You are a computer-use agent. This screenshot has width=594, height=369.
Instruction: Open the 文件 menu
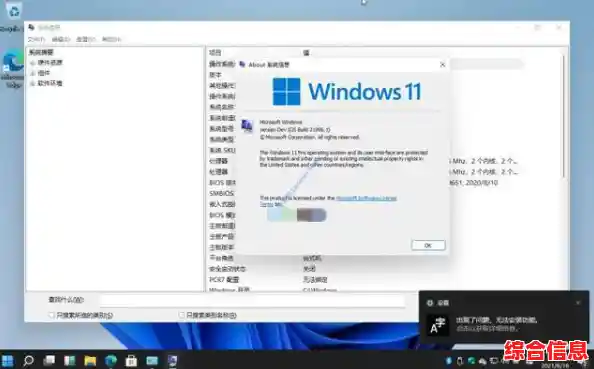(36, 39)
